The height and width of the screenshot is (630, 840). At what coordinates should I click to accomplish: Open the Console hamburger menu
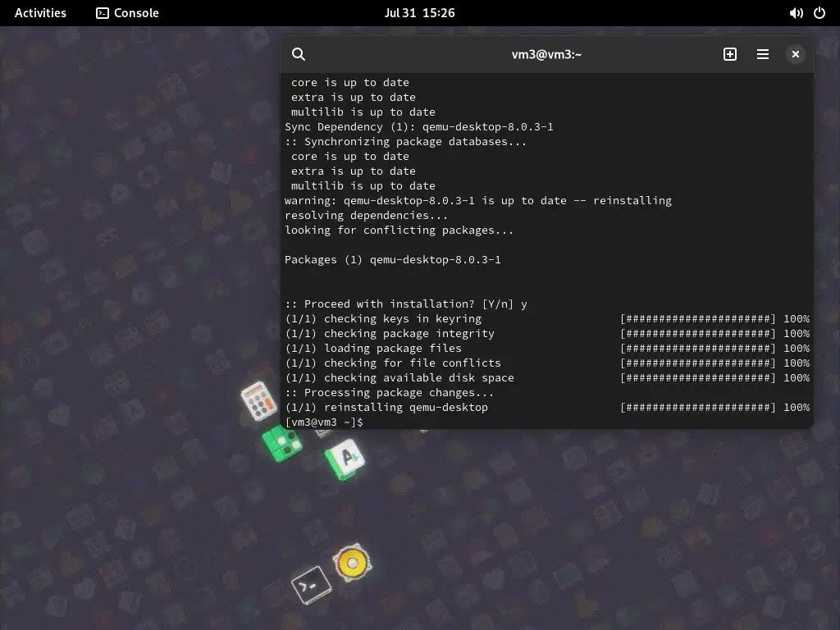[x=762, y=54]
